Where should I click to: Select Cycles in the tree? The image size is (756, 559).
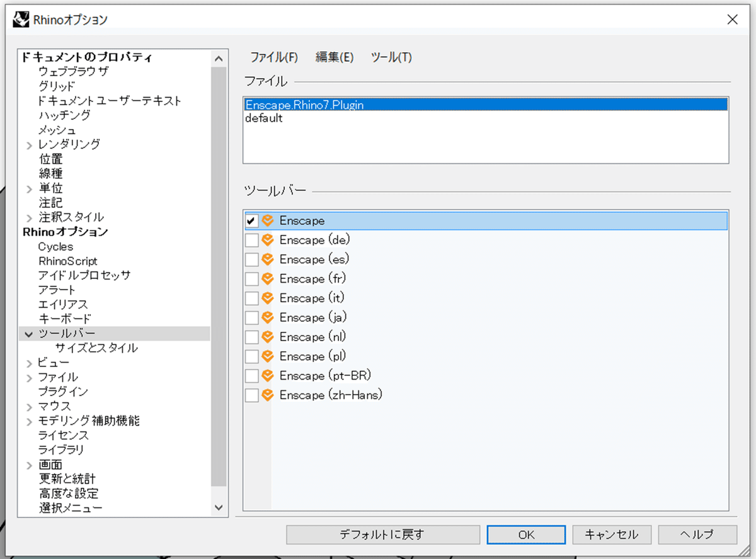click(x=55, y=247)
